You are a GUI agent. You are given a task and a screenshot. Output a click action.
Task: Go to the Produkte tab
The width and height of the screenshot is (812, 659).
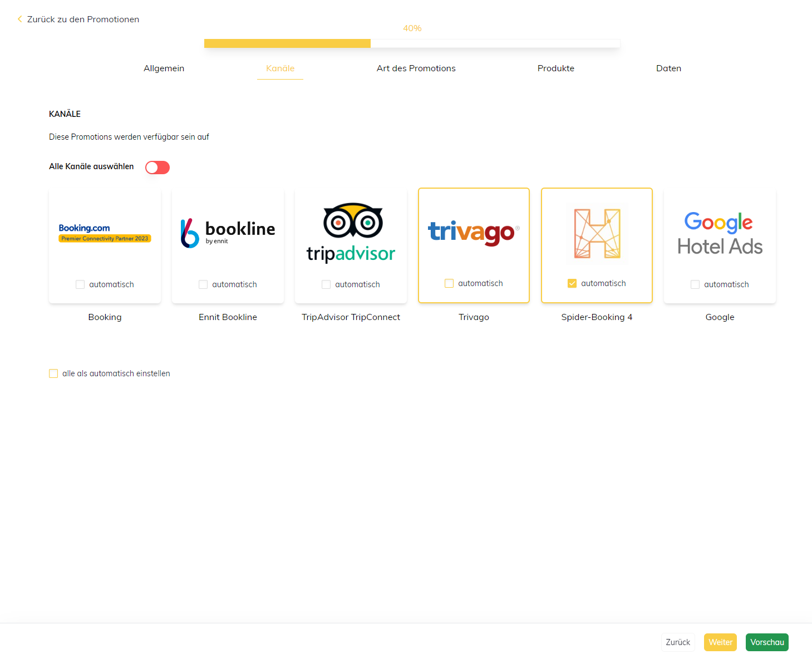(555, 68)
